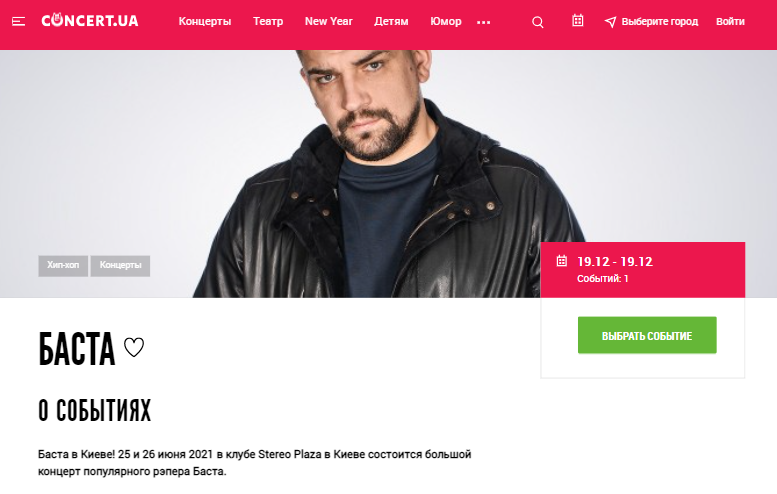
Task: Toggle the favorite heart next to Баста
Action: 134,348
